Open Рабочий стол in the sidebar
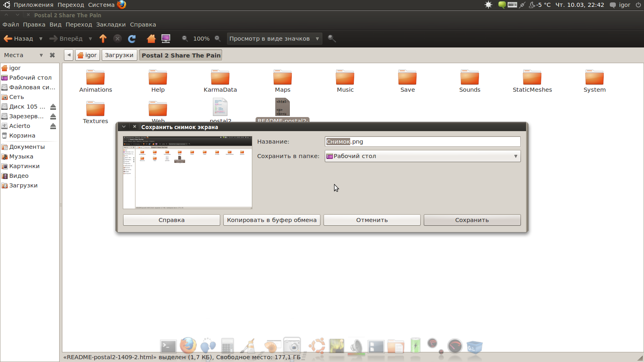 tap(30, 78)
